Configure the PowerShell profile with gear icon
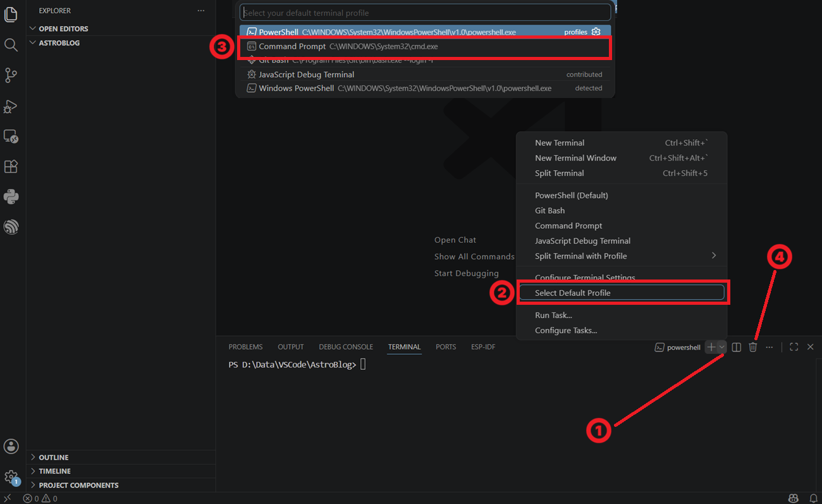The image size is (822, 504). 596,32
